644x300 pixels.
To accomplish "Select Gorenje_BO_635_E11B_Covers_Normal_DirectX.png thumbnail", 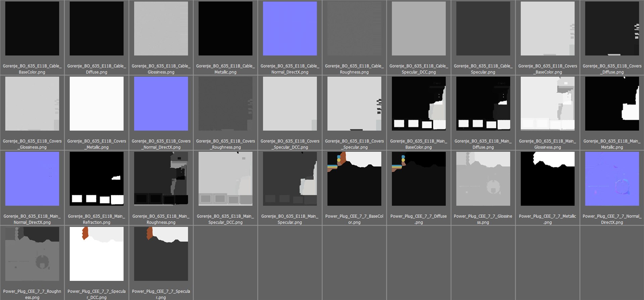I will 161,103.
